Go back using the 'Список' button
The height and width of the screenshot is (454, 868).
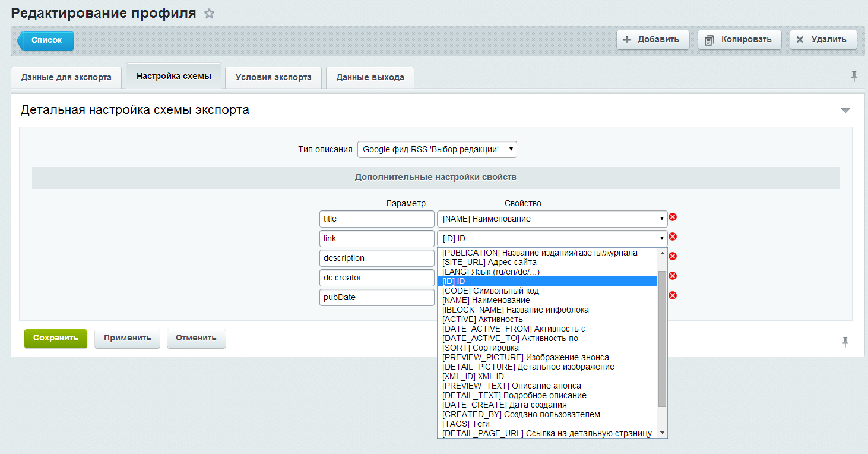(x=46, y=40)
